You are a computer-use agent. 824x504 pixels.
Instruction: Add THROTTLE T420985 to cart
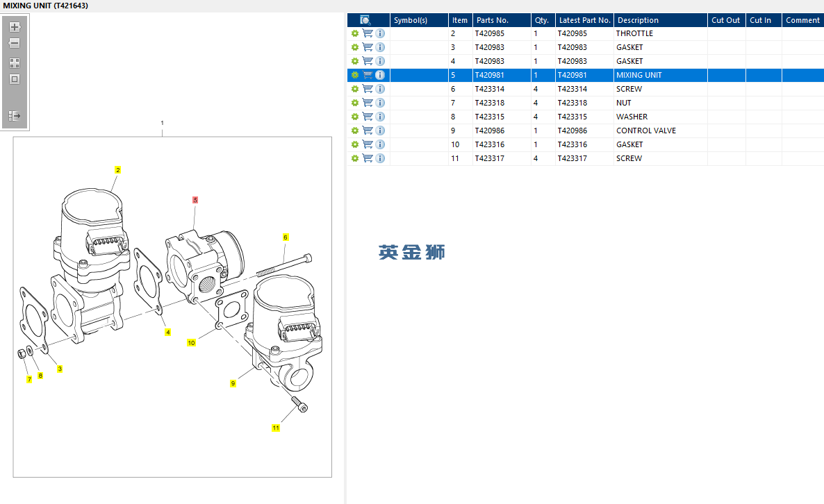point(368,33)
